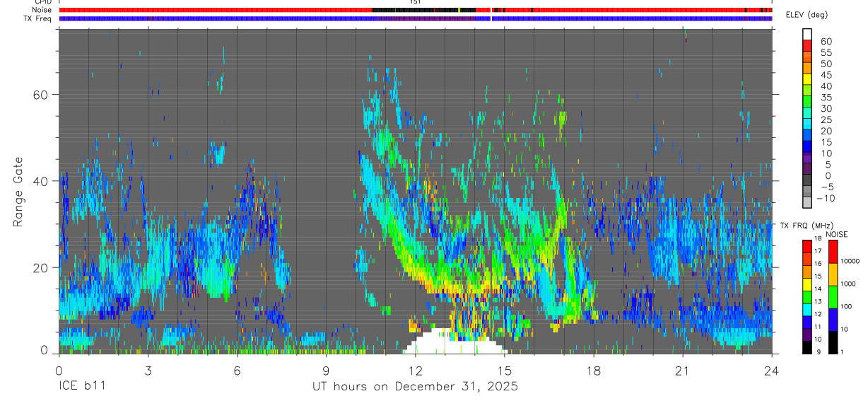Click the 15 tick on UT hours axis
This screenshot has height=401, width=868.
coord(504,371)
